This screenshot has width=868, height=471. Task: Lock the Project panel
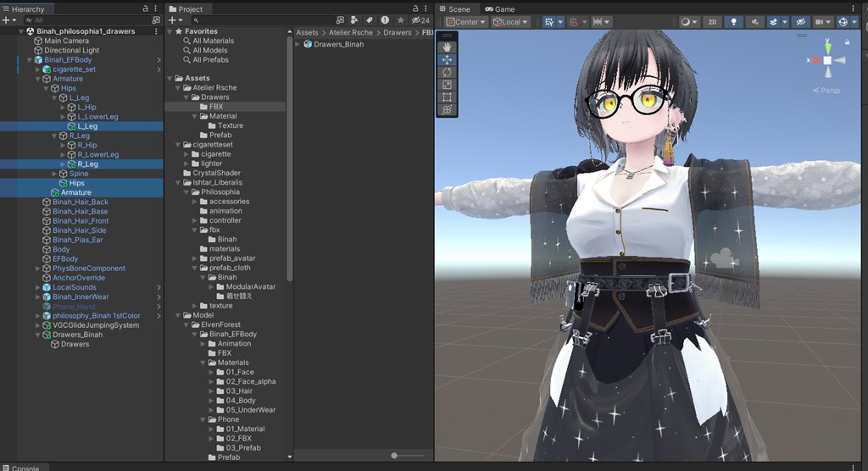(415, 8)
